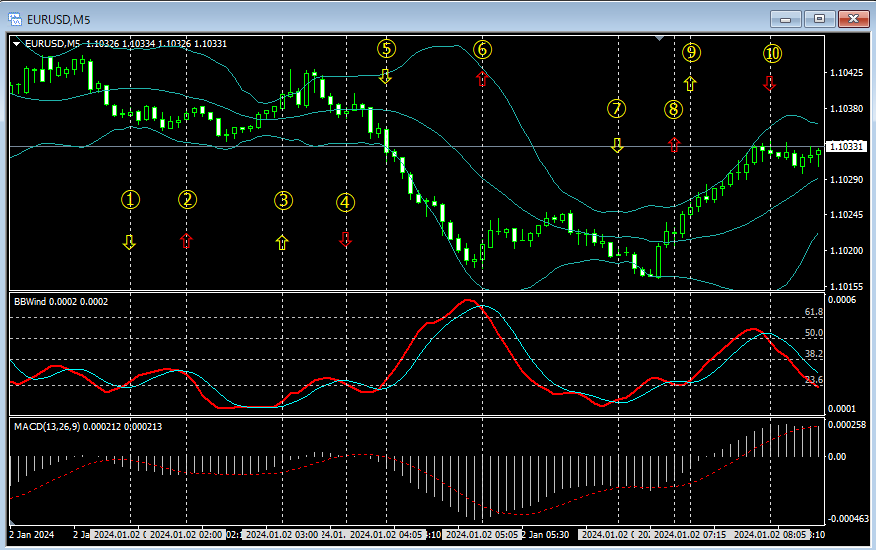876x550 pixels.
Task: Click the 0.0006 BBWind scale value
Action: coord(841,300)
